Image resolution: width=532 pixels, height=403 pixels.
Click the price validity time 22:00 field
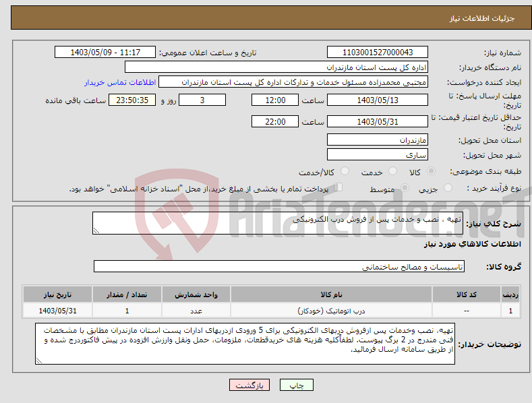(275, 121)
